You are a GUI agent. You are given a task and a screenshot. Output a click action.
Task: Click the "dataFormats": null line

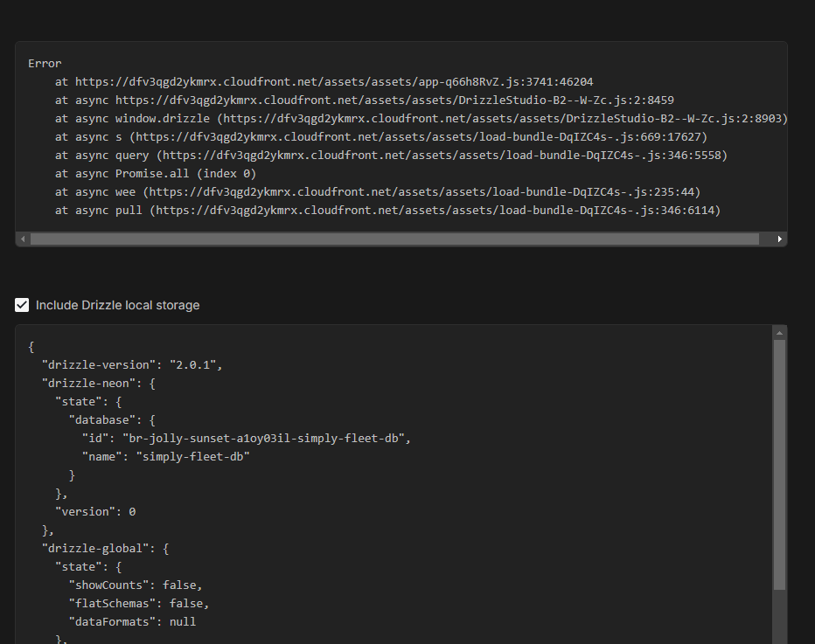tap(133, 621)
